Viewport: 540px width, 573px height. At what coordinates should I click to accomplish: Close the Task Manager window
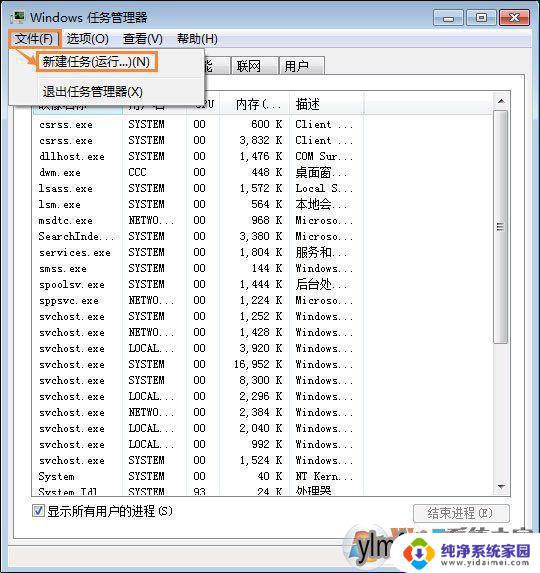(x=514, y=18)
